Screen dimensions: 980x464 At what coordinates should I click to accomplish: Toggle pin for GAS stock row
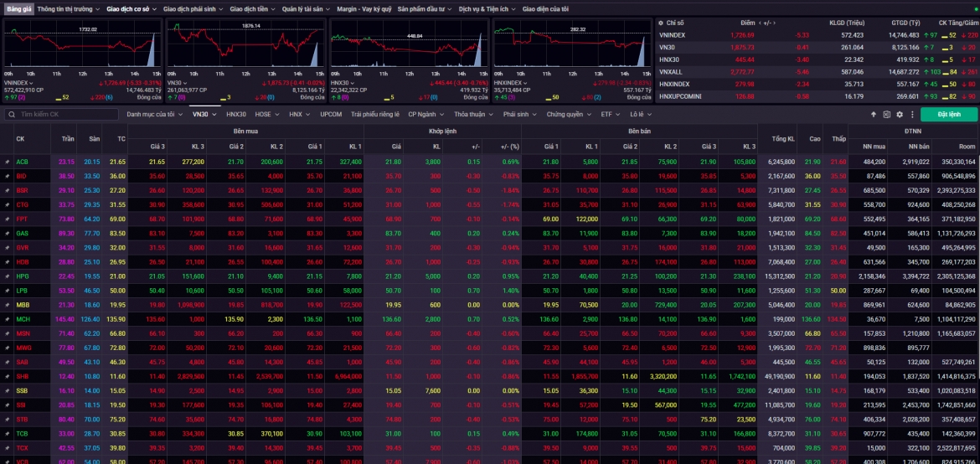(8, 233)
